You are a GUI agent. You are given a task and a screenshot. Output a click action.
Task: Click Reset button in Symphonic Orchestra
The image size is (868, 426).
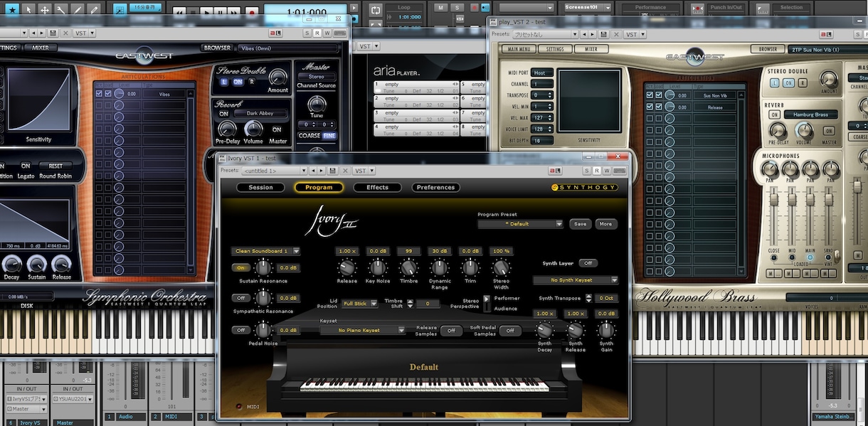[55, 166]
